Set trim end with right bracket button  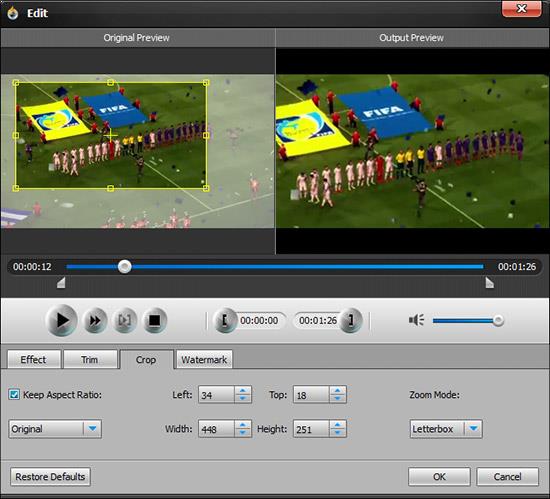[350, 320]
